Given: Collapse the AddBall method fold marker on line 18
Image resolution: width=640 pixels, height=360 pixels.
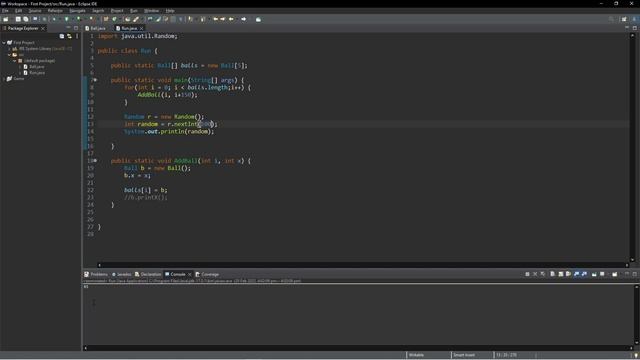Looking at the screenshot, I should click(96, 161).
